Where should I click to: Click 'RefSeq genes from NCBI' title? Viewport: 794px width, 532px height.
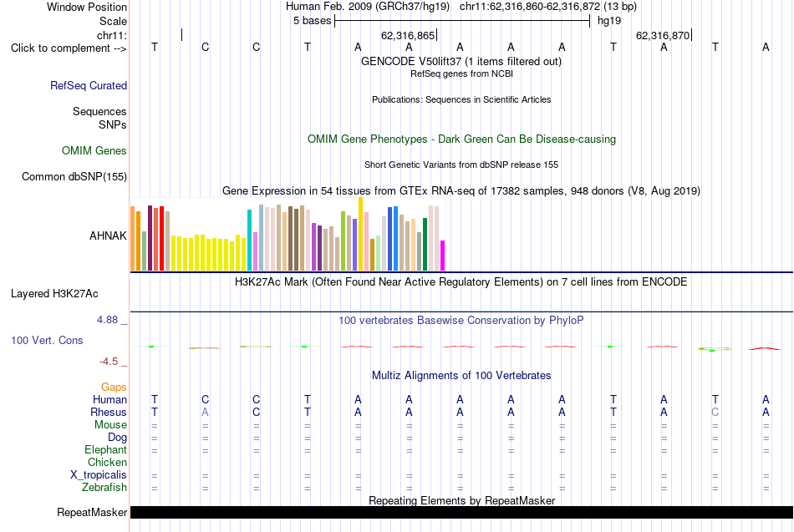(x=461, y=73)
